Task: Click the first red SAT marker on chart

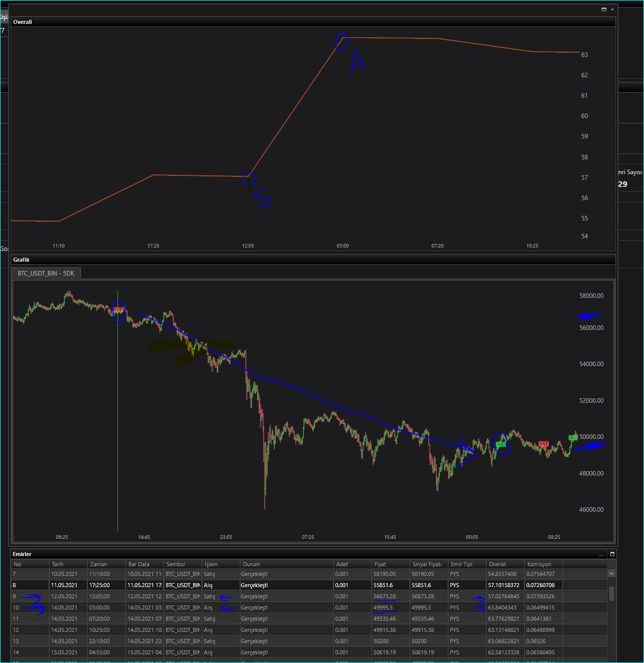Action: pyautogui.click(x=118, y=310)
